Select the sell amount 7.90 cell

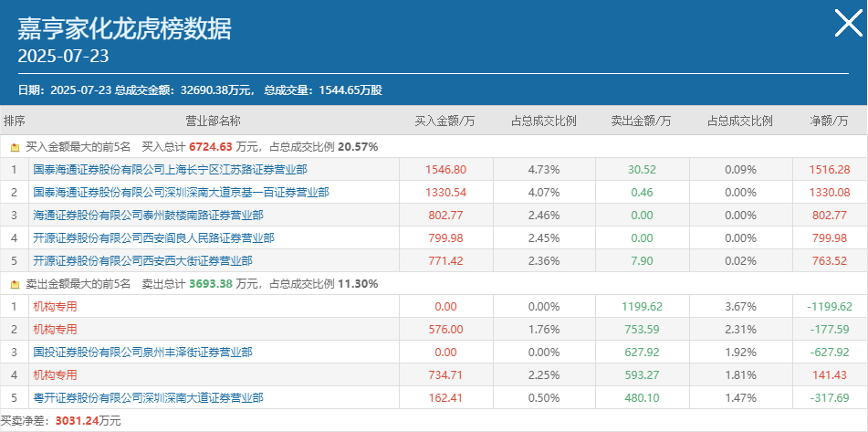pyautogui.click(x=643, y=261)
